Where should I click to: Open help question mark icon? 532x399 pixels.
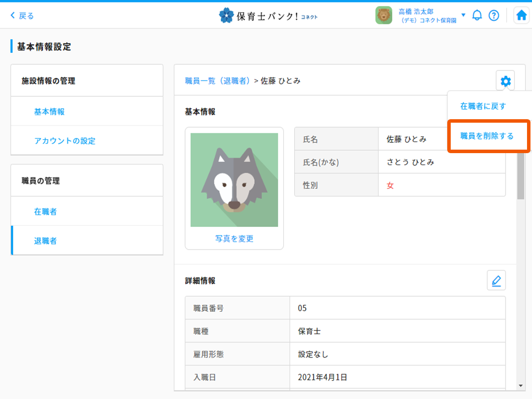[494, 15]
